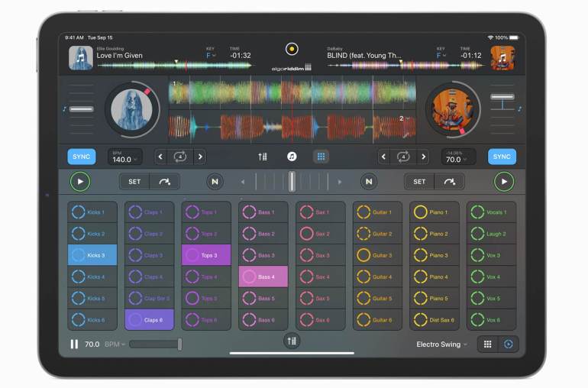Image resolution: width=588 pixels, height=388 pixels.
Task: Adjust the crossfader
Action: (292, 182)
